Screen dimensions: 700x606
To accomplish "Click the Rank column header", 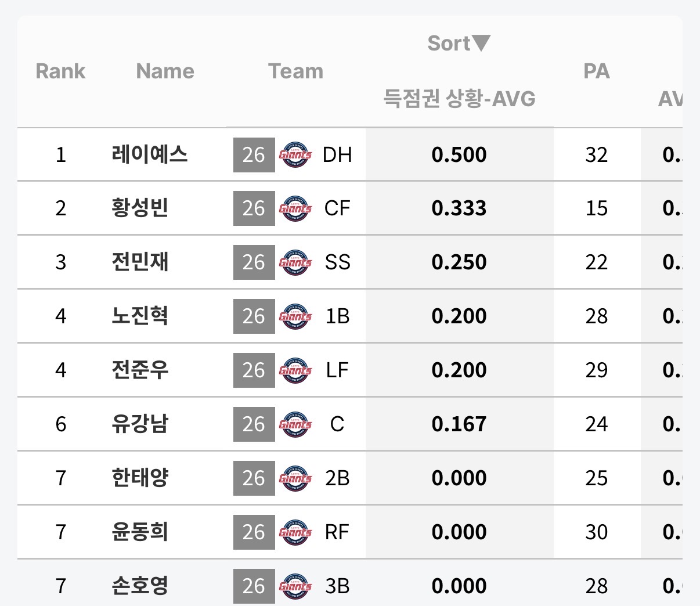I will [x=60, y=71].
